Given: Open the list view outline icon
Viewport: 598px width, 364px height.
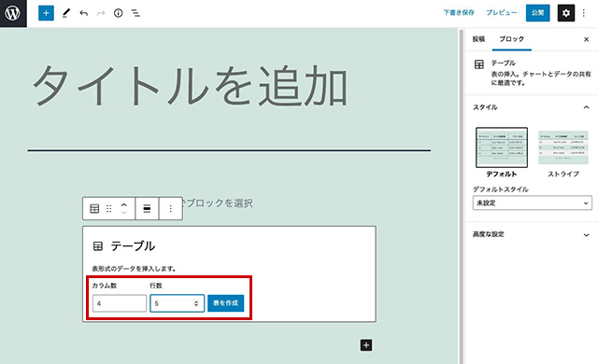Looking at the screenshot, I should click(135, 13).
